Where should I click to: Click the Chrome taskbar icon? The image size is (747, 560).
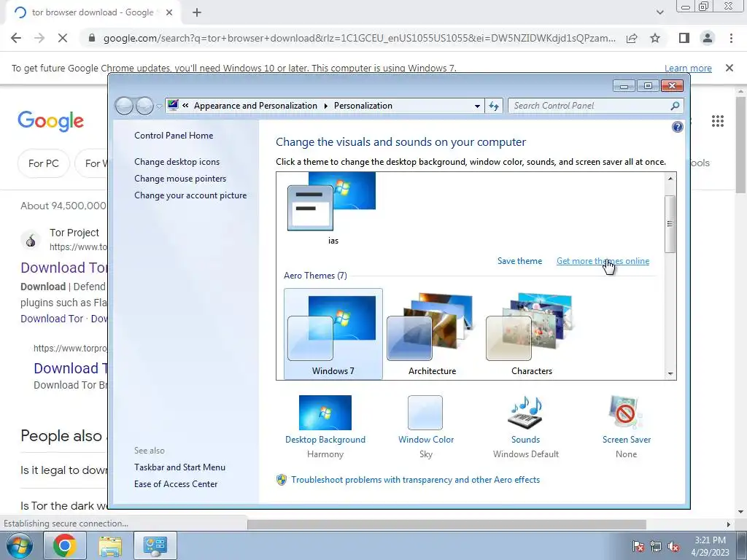pyautogui.click(x=64, y=545)
